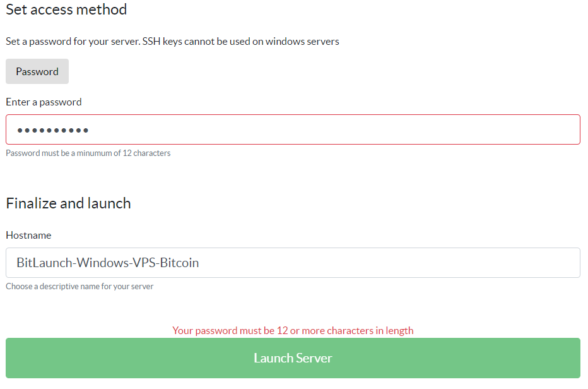The height and width of the screenshot is (389, 588).
Task: Click the 'Launch Server' button text
Action: coord(293,358)
